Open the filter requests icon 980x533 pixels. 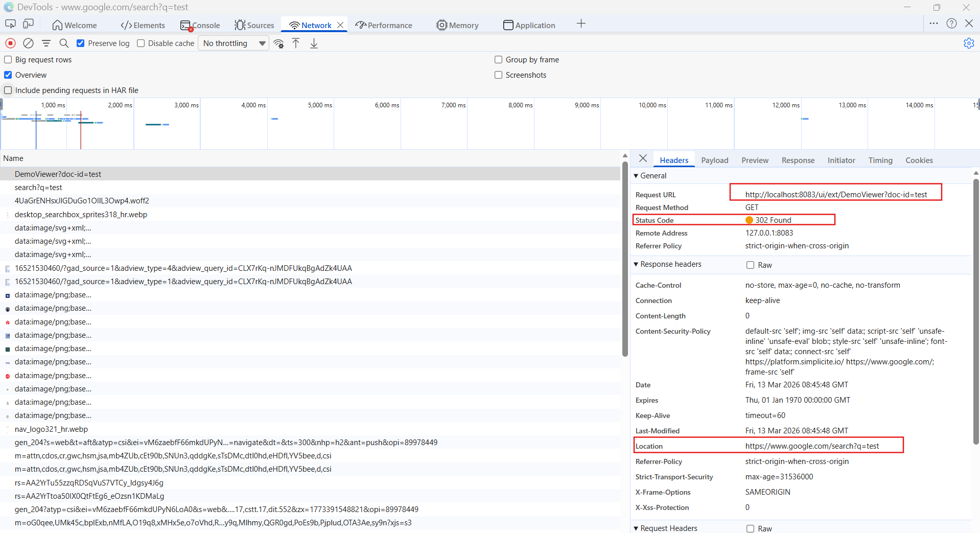tap(46, 43)
